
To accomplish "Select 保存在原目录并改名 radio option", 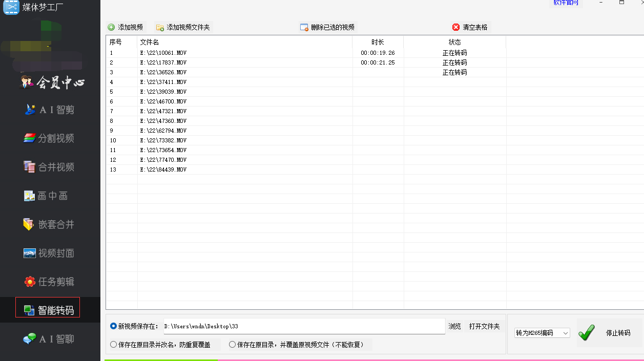I will (x=114, y=345).
